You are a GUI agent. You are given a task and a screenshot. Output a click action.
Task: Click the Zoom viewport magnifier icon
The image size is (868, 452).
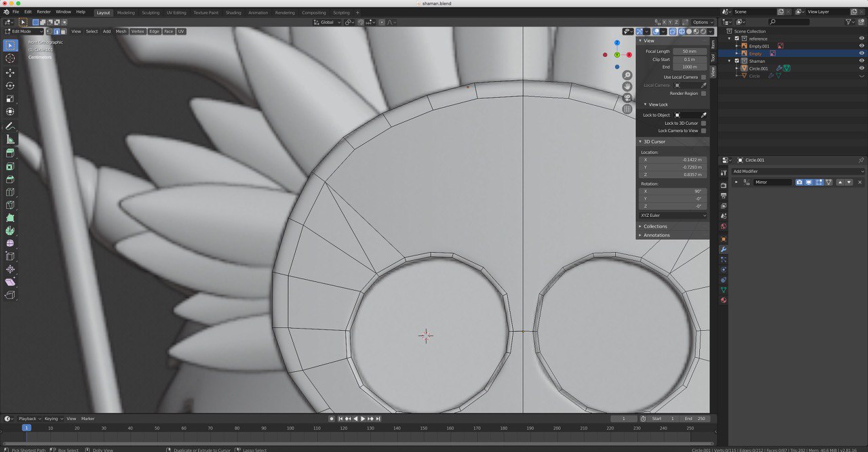(x=627, y=75)
